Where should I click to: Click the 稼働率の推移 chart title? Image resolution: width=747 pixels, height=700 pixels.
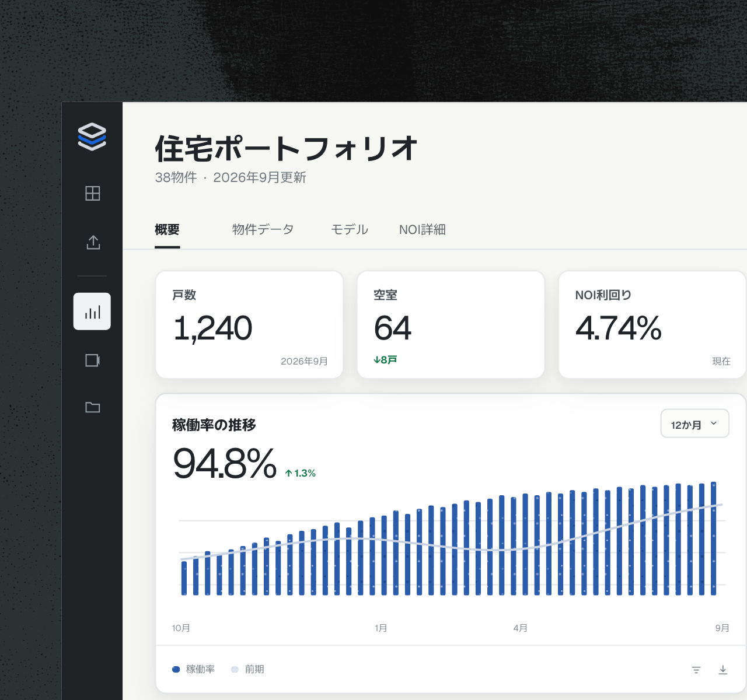tap(214, 425)
